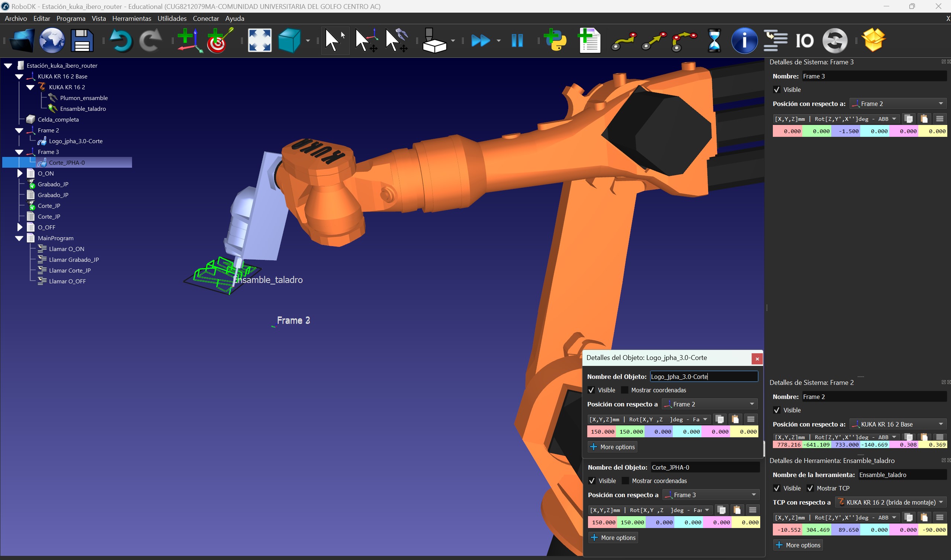Open the Programa menu
Screen dimensions: 951x560
71,18
